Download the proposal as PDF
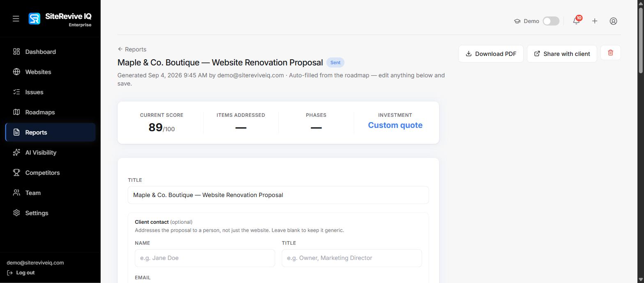Screen dimensions: 644x283 pos(491,54)
